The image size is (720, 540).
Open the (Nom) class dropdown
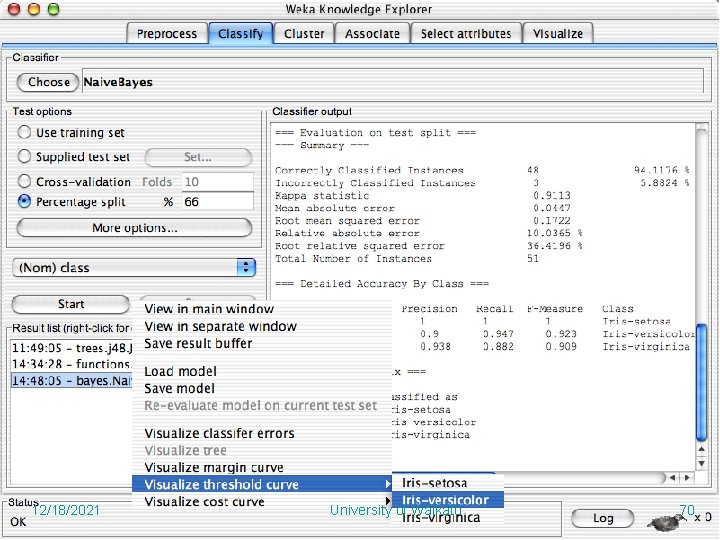[x=134, y=267]
